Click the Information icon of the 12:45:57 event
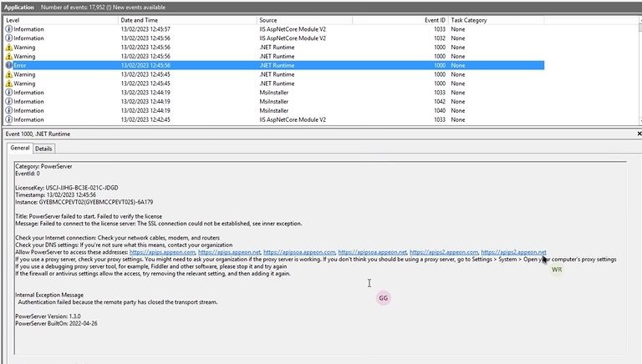The width and height of the screenshot is (642, 364). pos(9,29)
